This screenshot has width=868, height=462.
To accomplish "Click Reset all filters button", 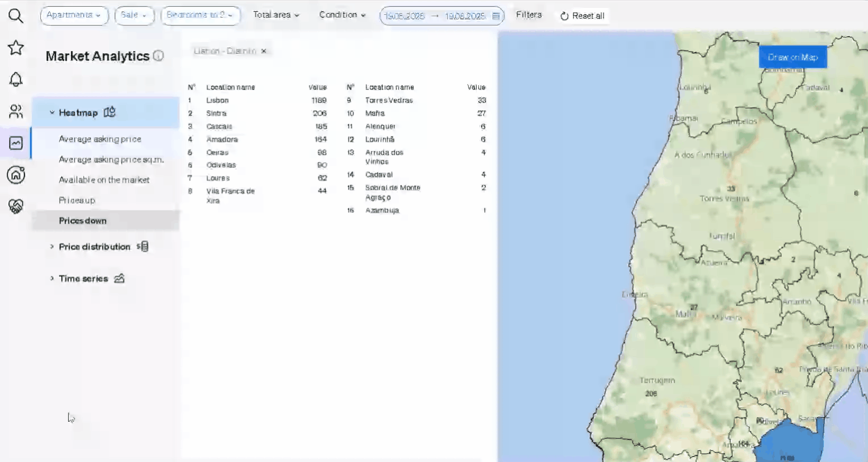I will pos(582,16).
